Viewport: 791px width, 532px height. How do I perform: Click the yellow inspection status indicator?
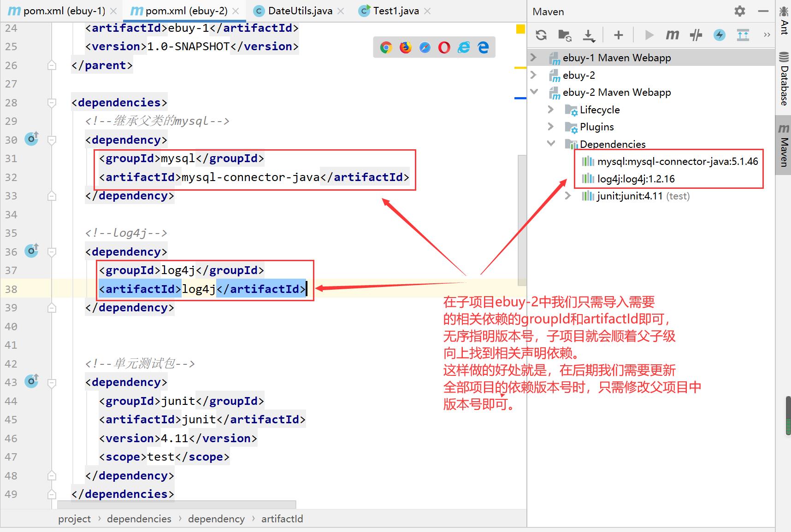coord(520,29)
